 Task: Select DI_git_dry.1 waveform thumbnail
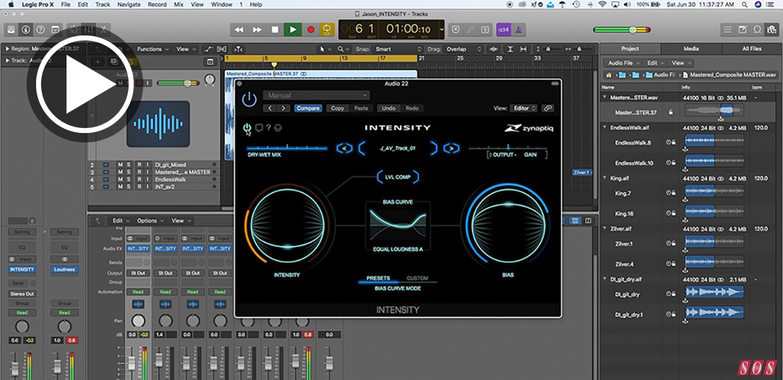coord(715,313)
